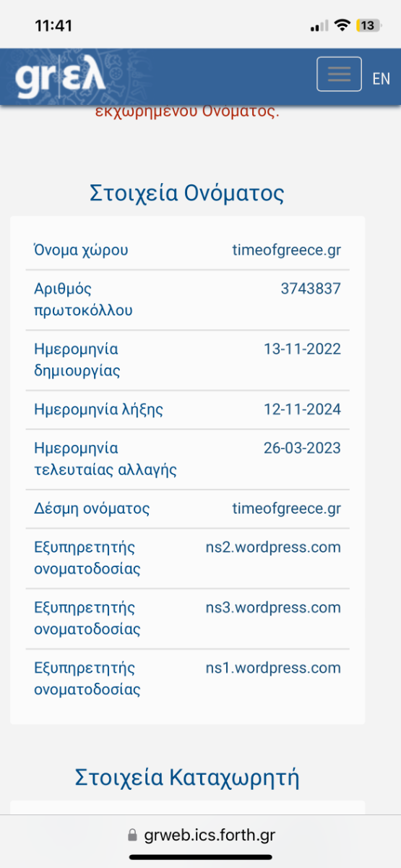Select the grweb.ics.forth.gr address bar
Viewport: 401px width, 868px height.
pyautogui.click(x=200, y=835)
